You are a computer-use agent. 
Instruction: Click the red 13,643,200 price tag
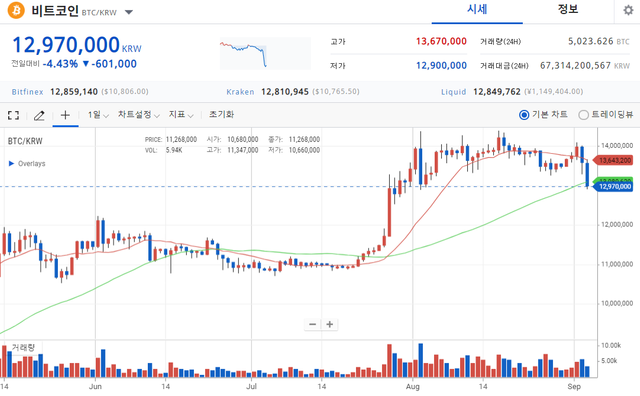613,160
